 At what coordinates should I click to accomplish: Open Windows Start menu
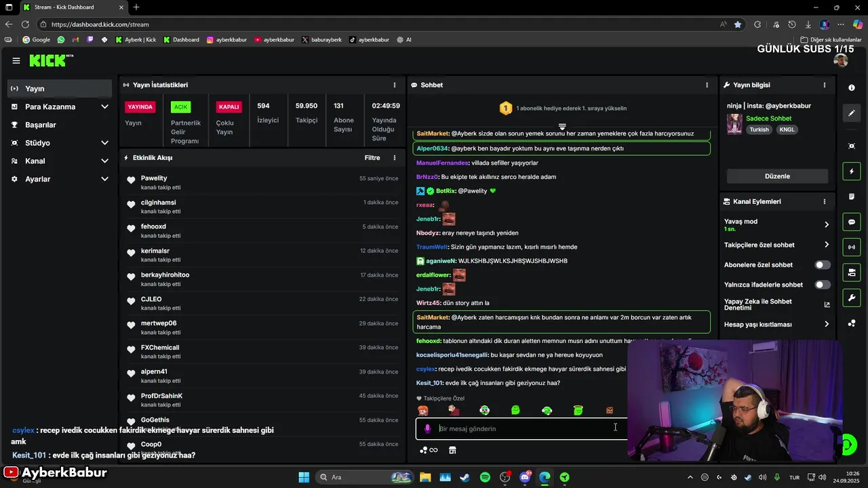(x=304, y=477)
